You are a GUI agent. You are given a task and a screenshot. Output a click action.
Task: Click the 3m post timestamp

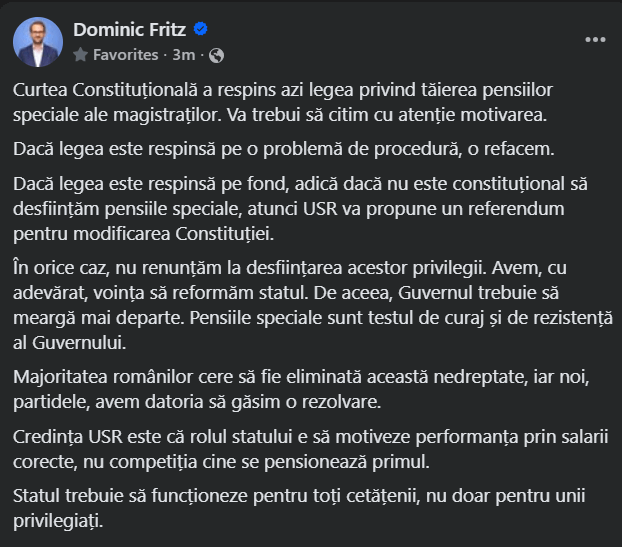pyautogui.click(x=183, y=55)
